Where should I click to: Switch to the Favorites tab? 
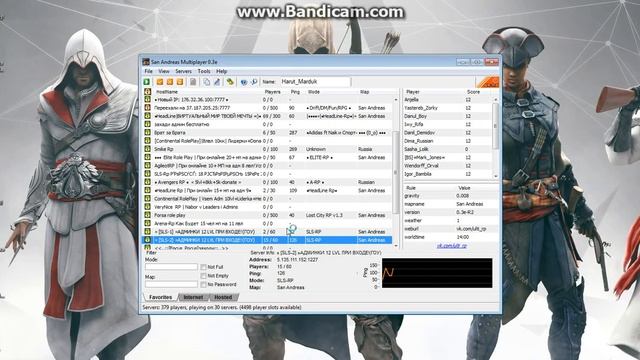tap(160, 297)
